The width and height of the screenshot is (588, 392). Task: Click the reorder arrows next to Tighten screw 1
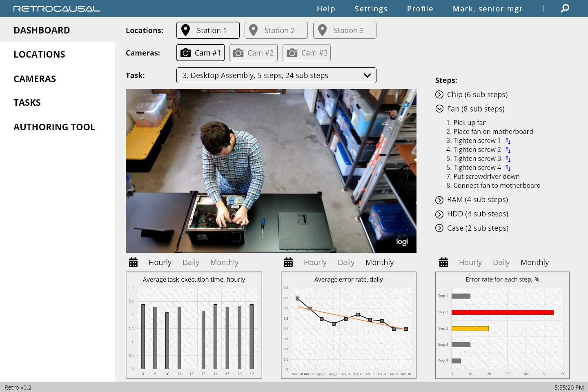(x=508, y=141)
